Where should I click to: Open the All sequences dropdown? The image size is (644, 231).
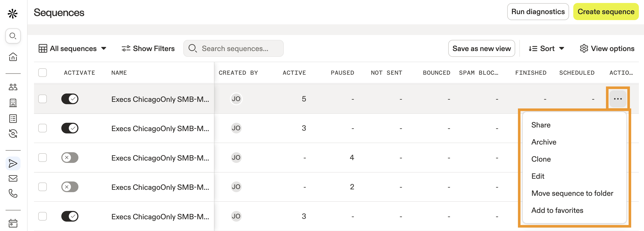(73, 48)
